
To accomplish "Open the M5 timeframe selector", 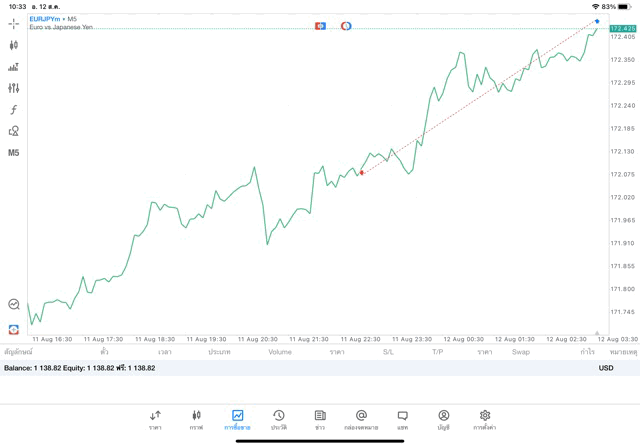I will point(14,153).
